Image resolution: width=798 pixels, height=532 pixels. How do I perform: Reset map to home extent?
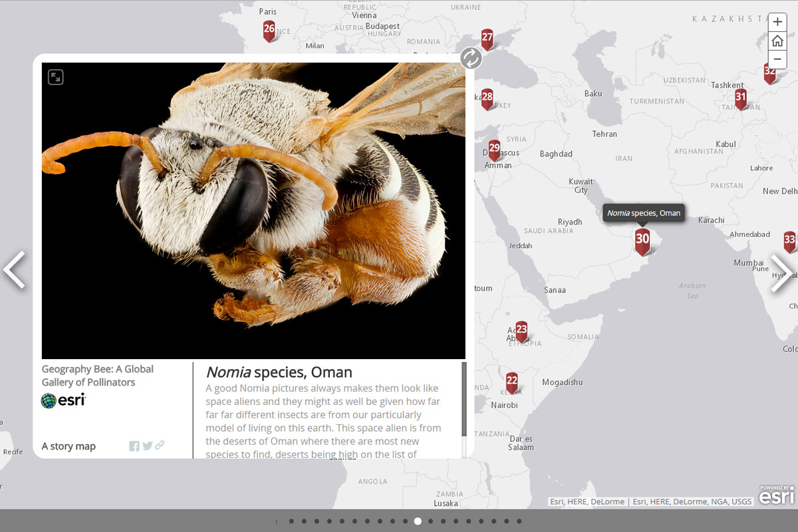click(777, 41)
